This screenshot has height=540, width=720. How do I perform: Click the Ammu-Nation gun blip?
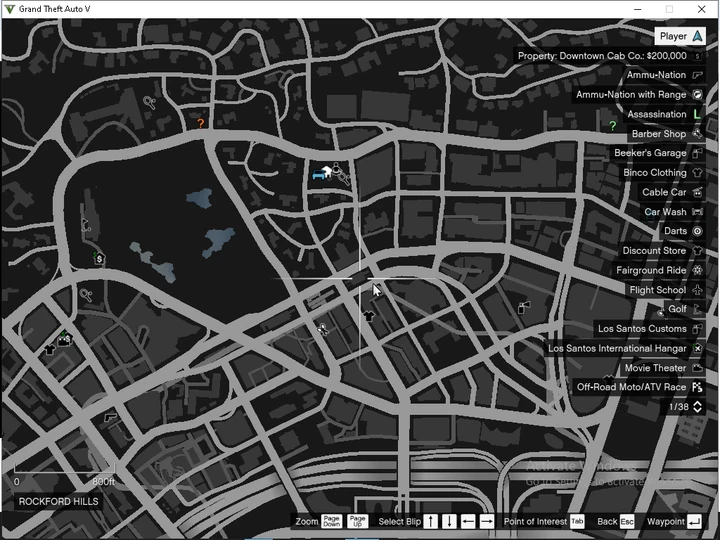coord(110,417)
